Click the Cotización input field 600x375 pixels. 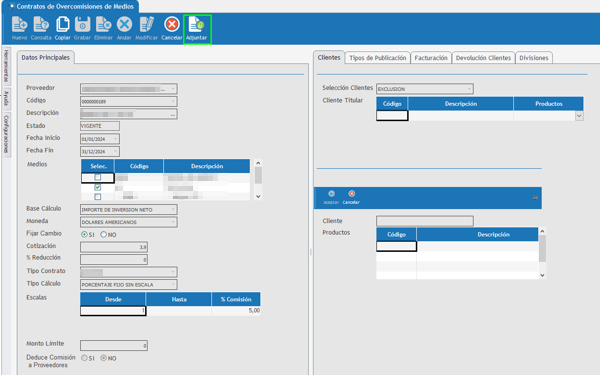[x=114, y=247]
